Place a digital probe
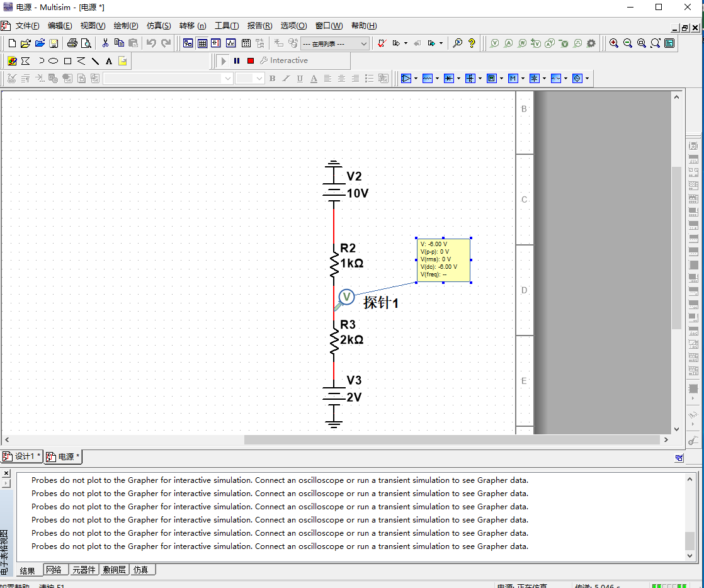704x588 pixels. tap(578, 43)
